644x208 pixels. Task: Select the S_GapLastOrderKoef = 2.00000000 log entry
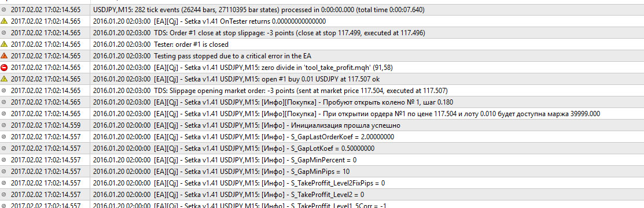[238, 136]
